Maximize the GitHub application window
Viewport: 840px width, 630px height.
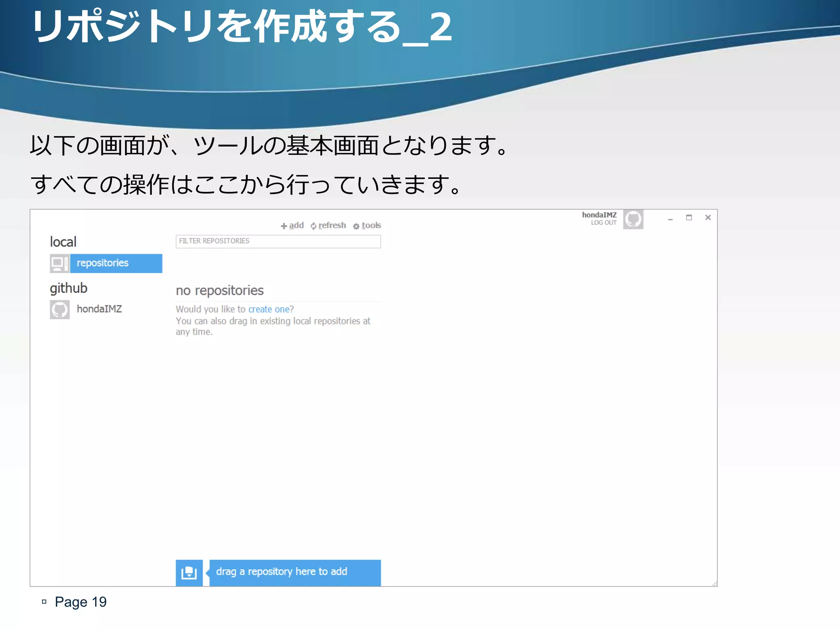(689, 218)
